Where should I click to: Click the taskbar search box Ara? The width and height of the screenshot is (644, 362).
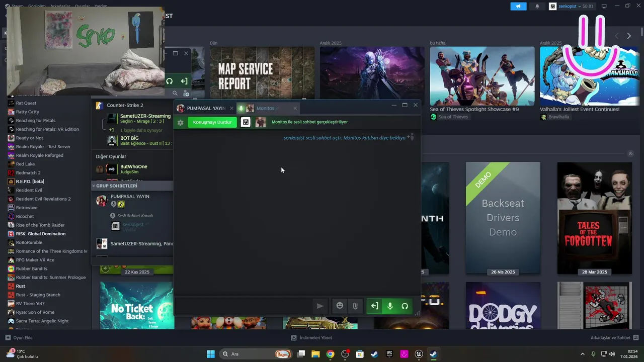pos(256,354)
